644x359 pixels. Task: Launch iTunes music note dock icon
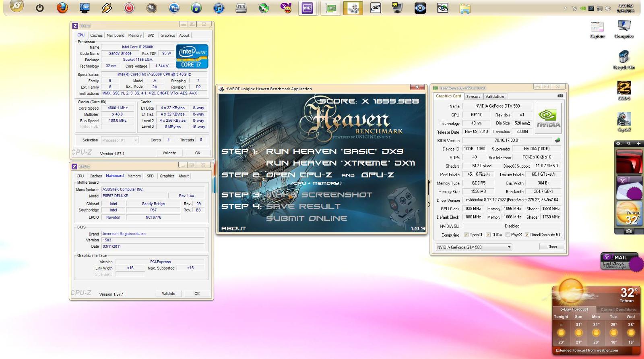tap(219, 8)
